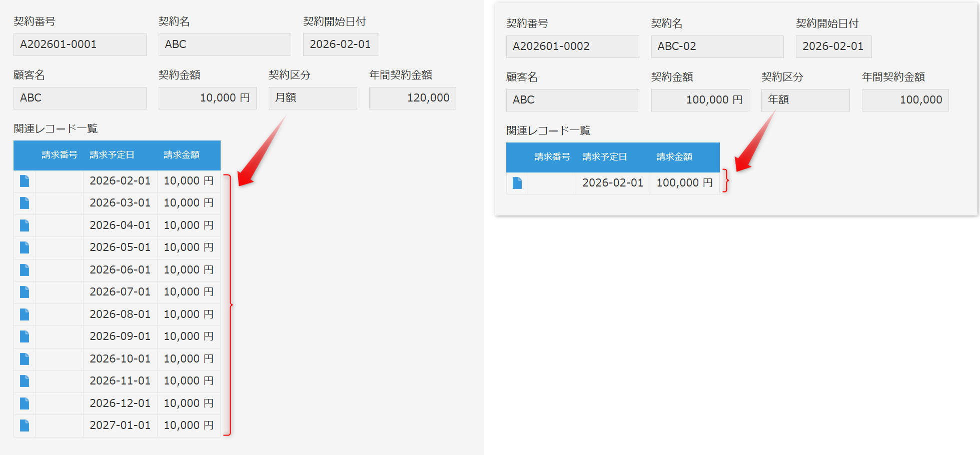Image resolution: width=980 pixels, height=455 pixels.
Task: Open record icon for 2026-02-01 10,000 円 row
Action: tap(25, 181)
